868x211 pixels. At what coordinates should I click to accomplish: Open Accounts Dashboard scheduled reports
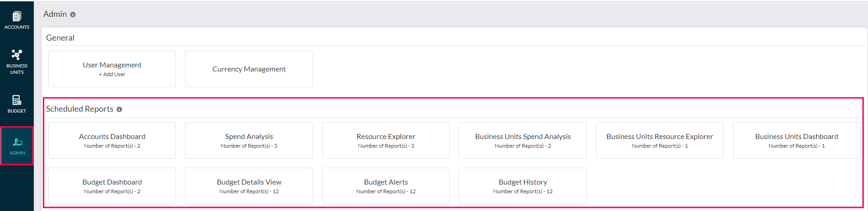point(112,140)
